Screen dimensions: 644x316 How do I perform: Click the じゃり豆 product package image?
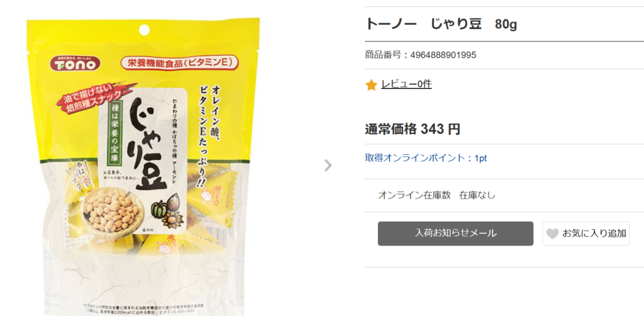point(143,166)
